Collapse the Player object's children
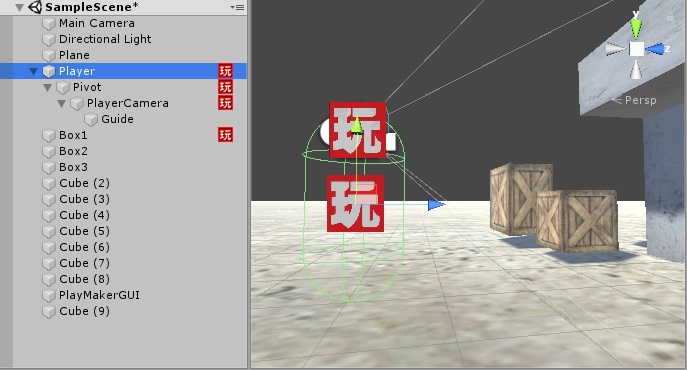687x370 pixels. [33, 71]
